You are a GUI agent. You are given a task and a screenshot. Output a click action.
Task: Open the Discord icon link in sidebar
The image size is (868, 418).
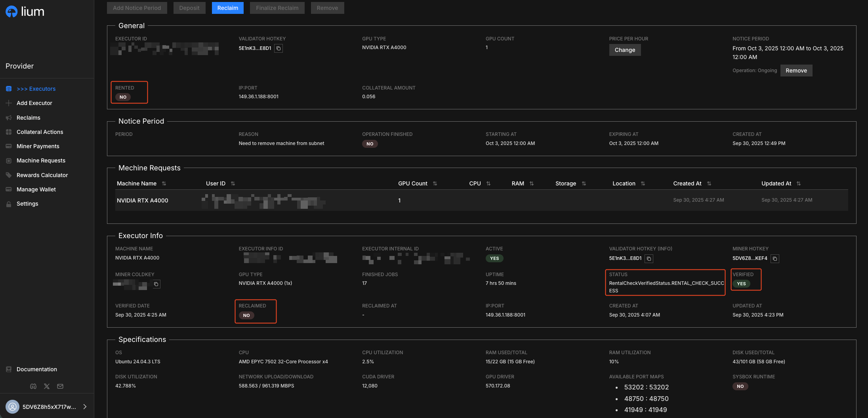point(33,386)
